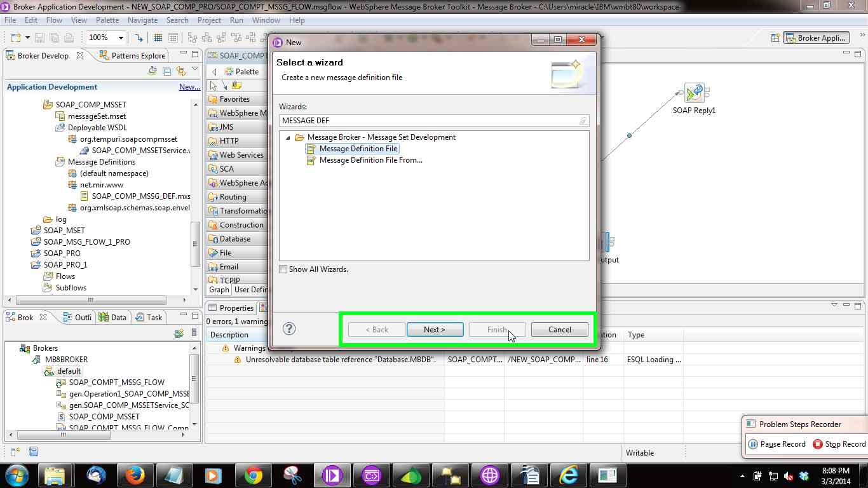This screenshot has width=868, height=488.
Task: Switch to Broker Development view tab
Action: (x=43, y=55)
